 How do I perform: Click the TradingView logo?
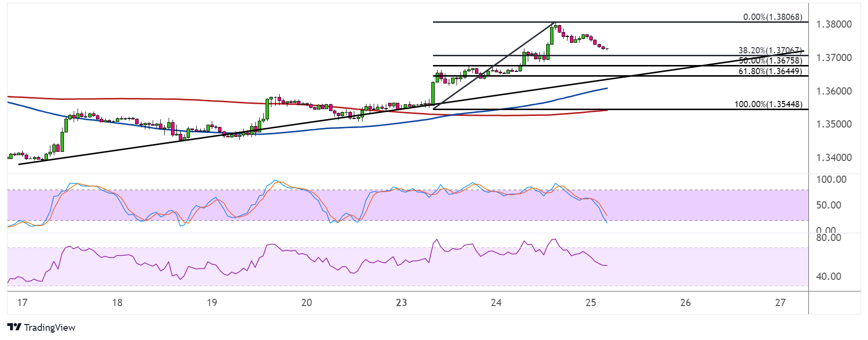coord(42,327)
